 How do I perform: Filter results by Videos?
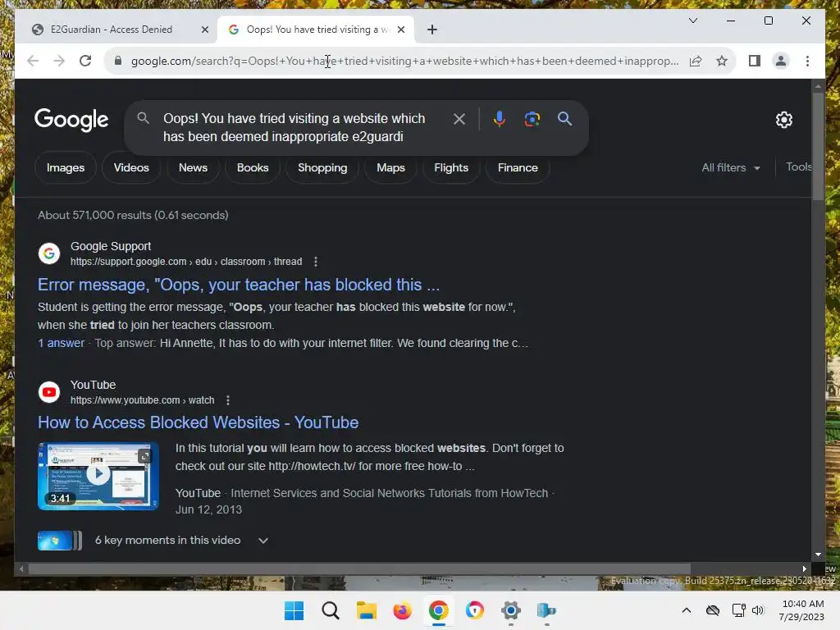[x=131, y=167]
